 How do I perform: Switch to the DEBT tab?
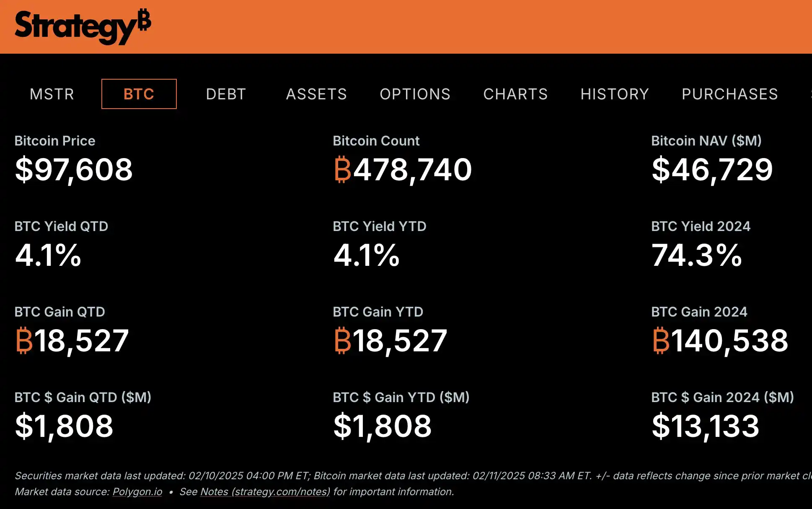(226, 94)
